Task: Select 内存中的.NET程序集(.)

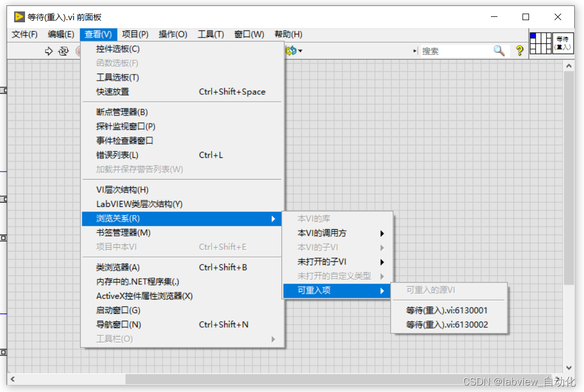Action: pos(181,281)
